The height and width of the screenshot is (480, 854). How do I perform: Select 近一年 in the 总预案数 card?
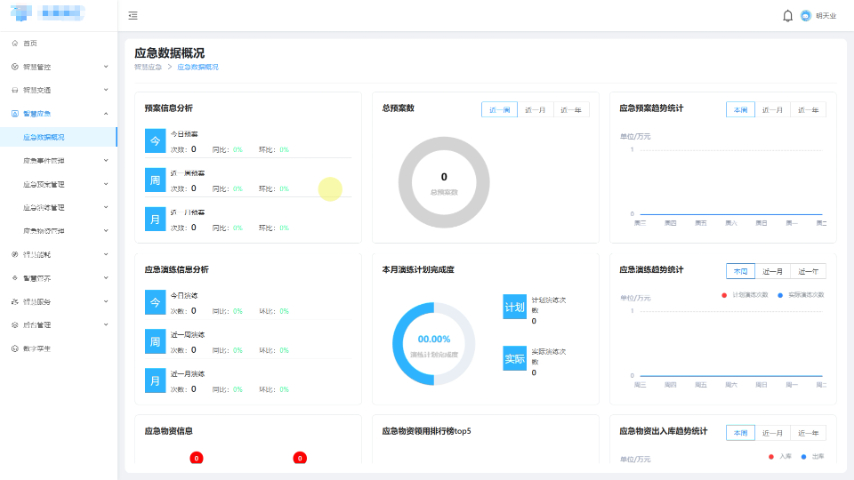pos(571,110)
